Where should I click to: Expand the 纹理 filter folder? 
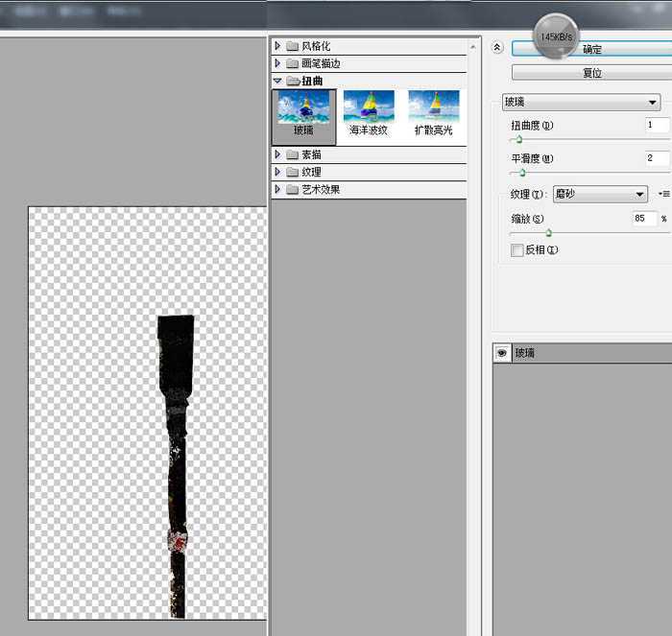tap(277, 172)
